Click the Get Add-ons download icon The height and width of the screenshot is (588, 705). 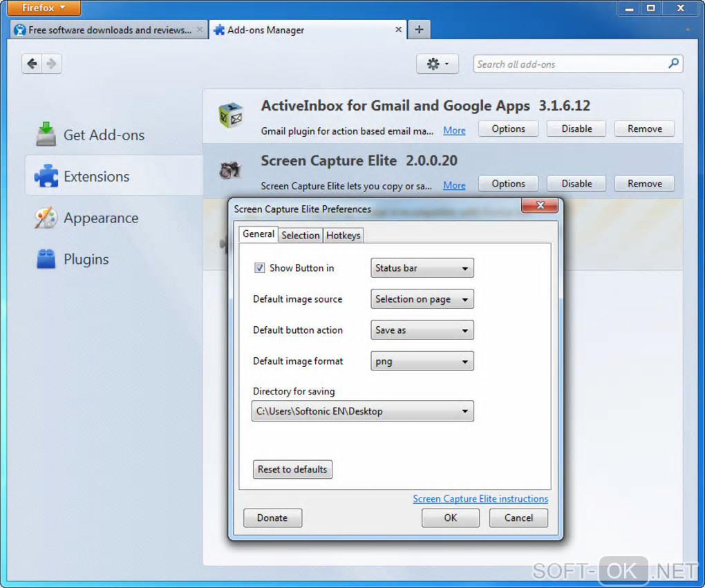(46, 134)
